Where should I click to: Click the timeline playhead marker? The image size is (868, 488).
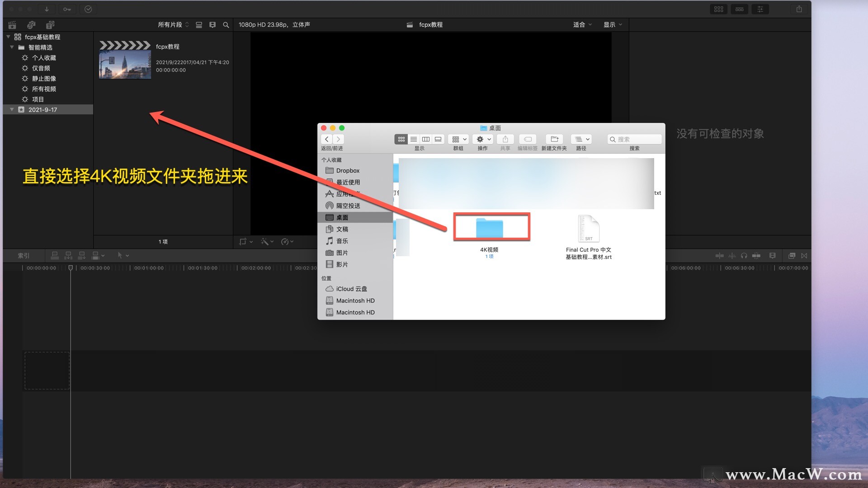pos(71,268)
